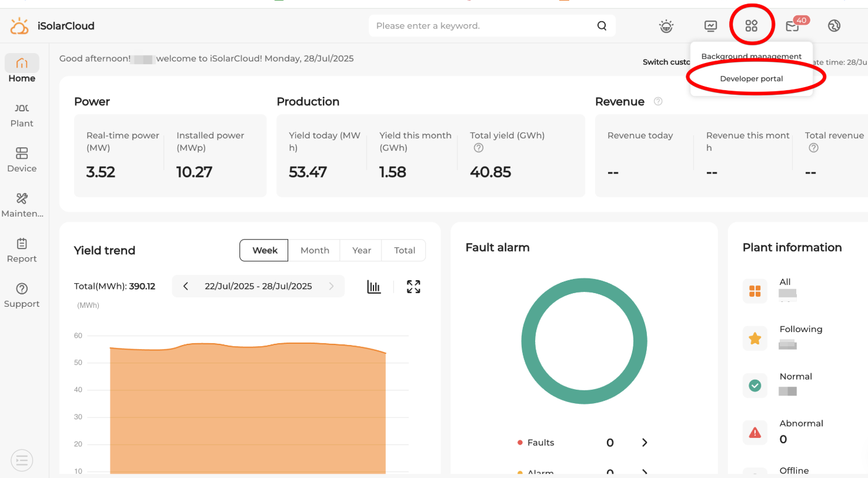The image size is (868, 478).
Task: Collapse sidebar with bottom menu icon
Action: click(x=22, y=460)
